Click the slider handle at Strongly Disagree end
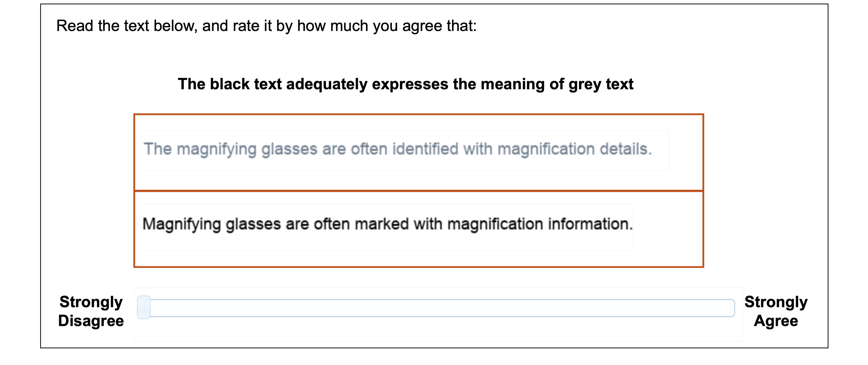The width and height of the screenshot is (868, 365). tap(144, 307)
